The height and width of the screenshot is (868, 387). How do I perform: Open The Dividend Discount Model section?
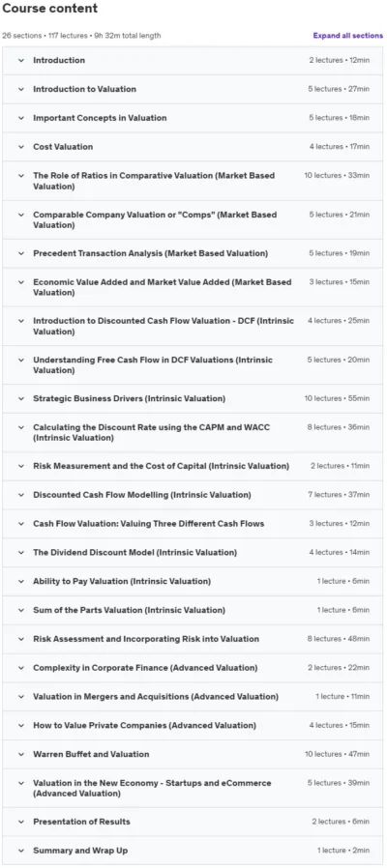(x=193, y=553)
